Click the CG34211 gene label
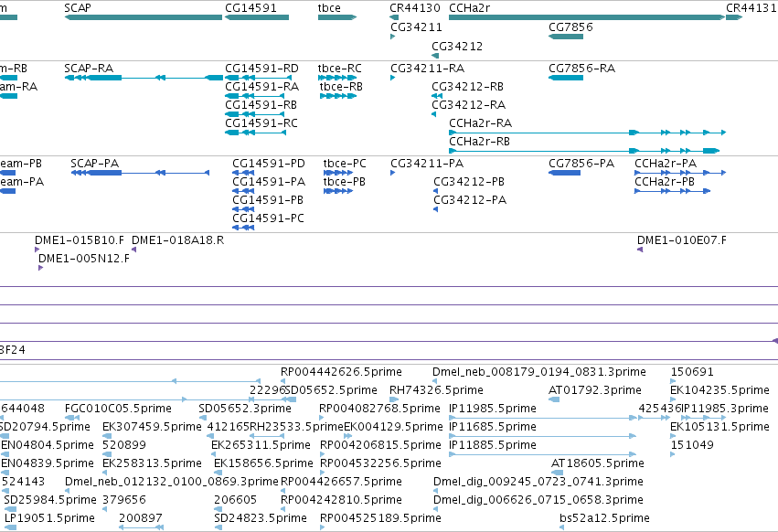The width and height of the screenshot is (778, 532). tap(416, 27)
